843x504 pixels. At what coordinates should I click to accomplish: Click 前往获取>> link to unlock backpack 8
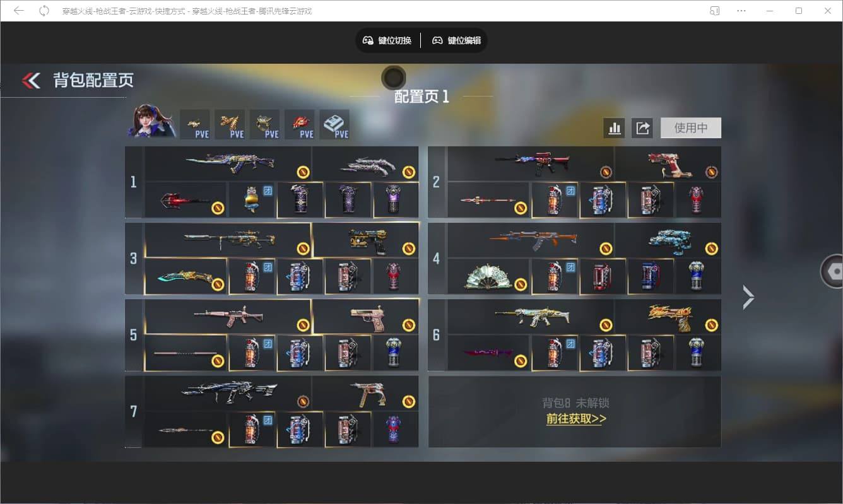[x=576, y=419]
